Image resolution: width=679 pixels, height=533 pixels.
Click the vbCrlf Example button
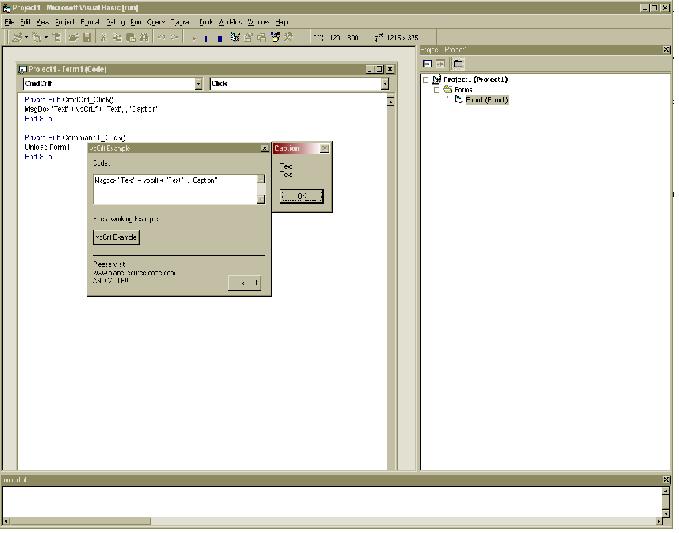point(116,237)
